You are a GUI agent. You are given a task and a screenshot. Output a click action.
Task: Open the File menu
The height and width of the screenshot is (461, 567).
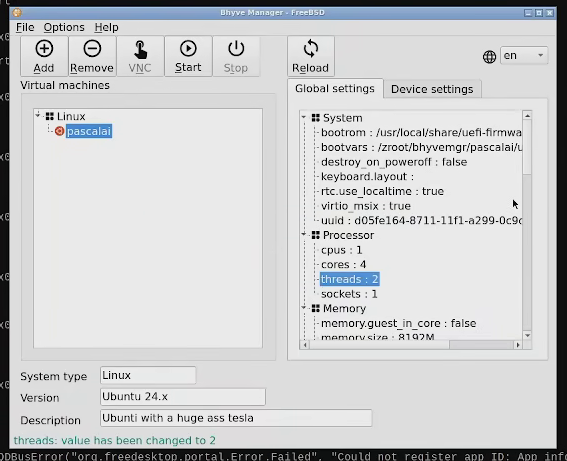click(25, 27)
